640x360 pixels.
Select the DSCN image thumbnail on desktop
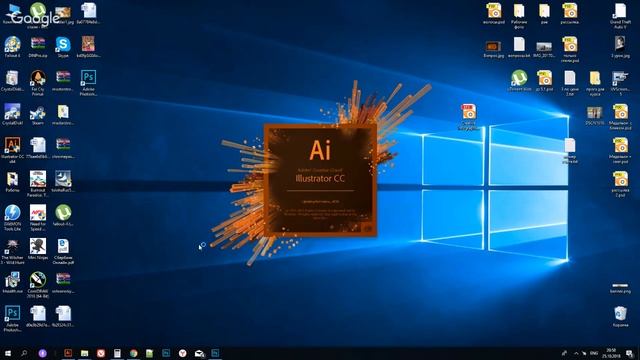click(594, 115)
